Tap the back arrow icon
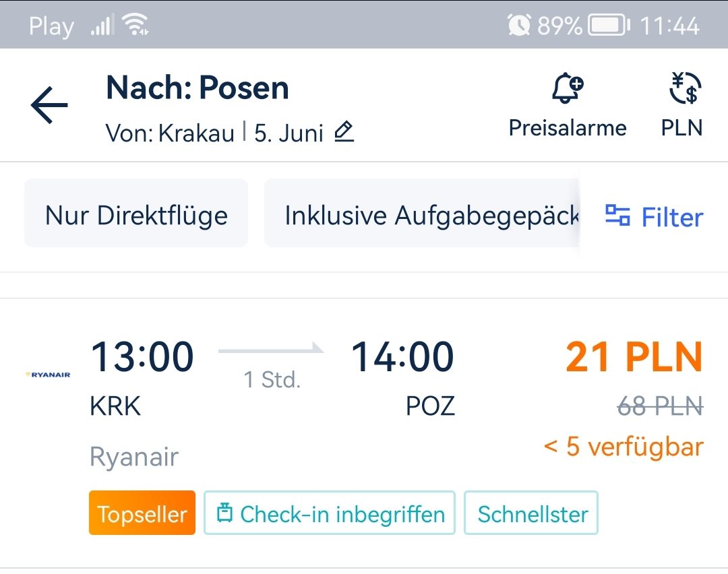The image size is (728, 574). [x=49, y=105]
